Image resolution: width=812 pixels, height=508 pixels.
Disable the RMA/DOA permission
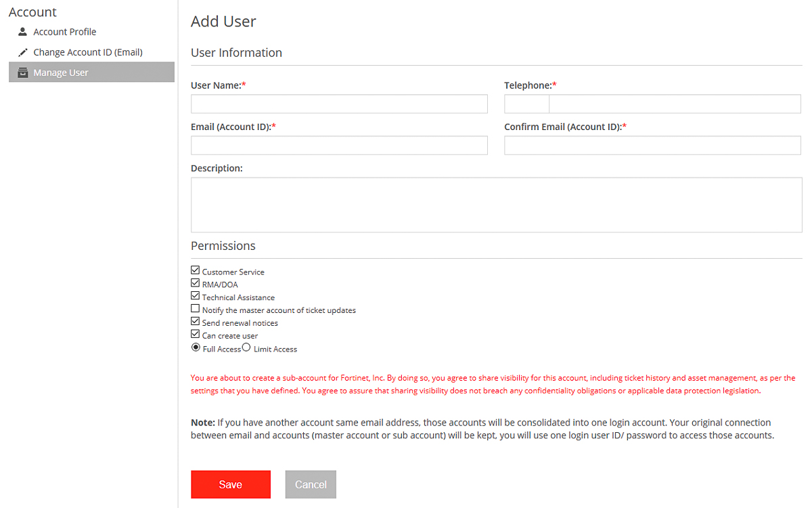[x=195, y=282]
